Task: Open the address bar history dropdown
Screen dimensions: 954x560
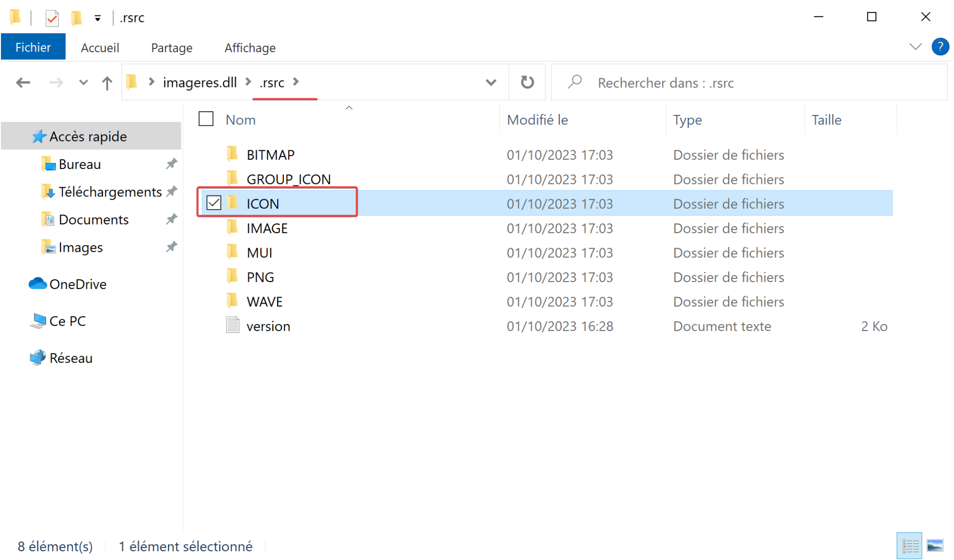Action: tap(491, 82)
